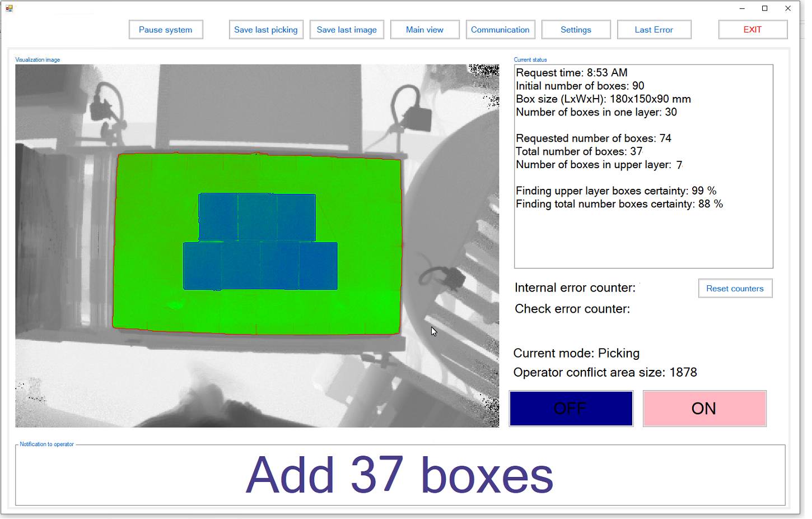This screenshot has height=519, width=812.
Task: Click the red EXIT button
Action: pyautogui.click(x=753, y=30)
